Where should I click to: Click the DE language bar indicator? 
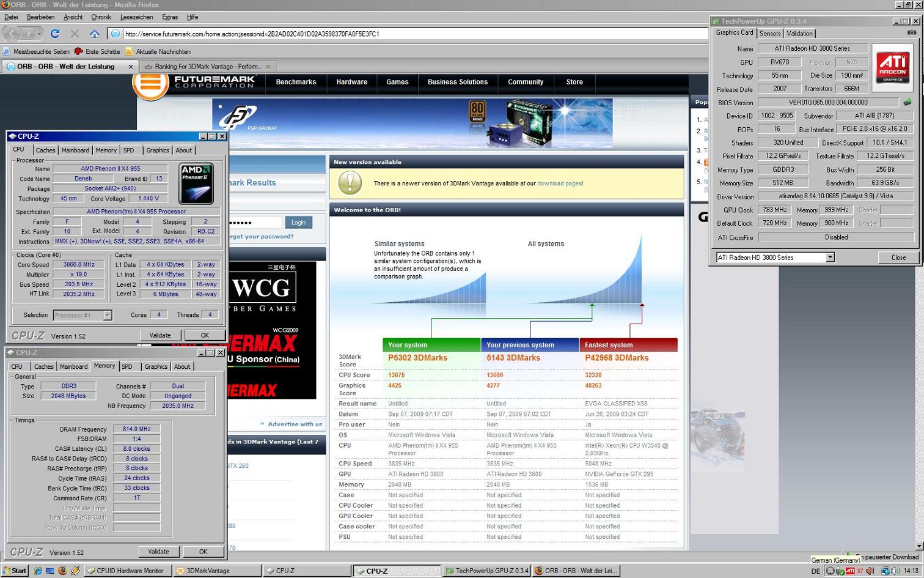[x=816, y=571]
